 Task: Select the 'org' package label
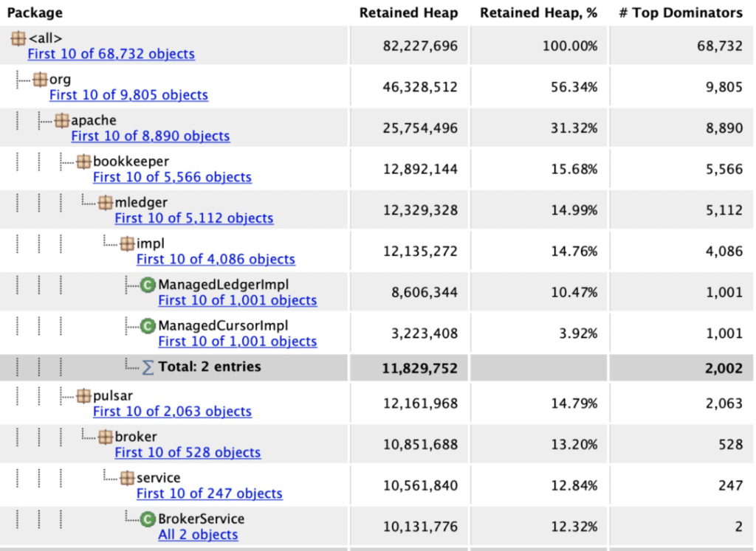[60, 79]
